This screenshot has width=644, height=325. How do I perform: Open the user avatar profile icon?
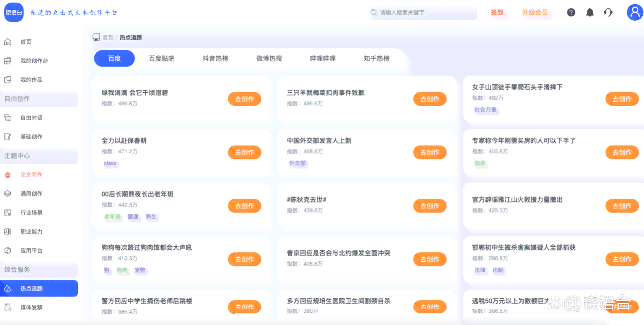tap(635, 12)
